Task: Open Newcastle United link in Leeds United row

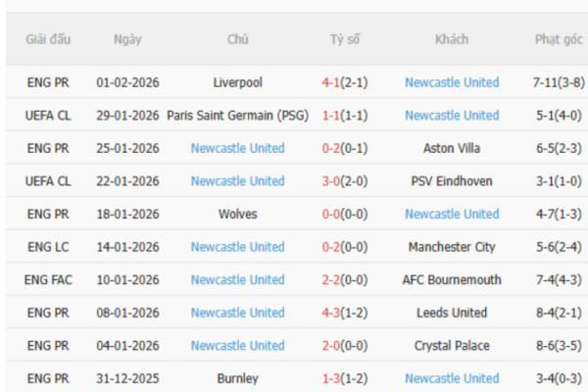Action: tap(237, 313)
